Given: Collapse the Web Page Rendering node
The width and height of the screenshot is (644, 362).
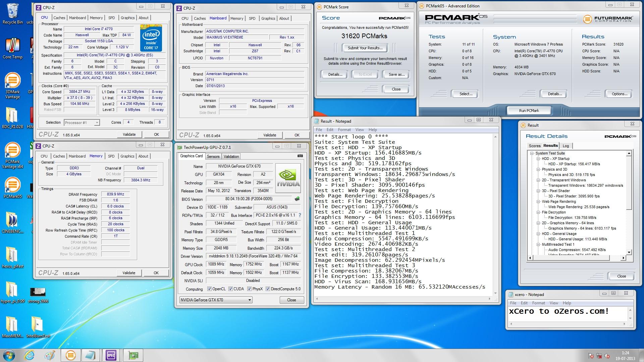Looking at the screenshot, I should point(538,201).
